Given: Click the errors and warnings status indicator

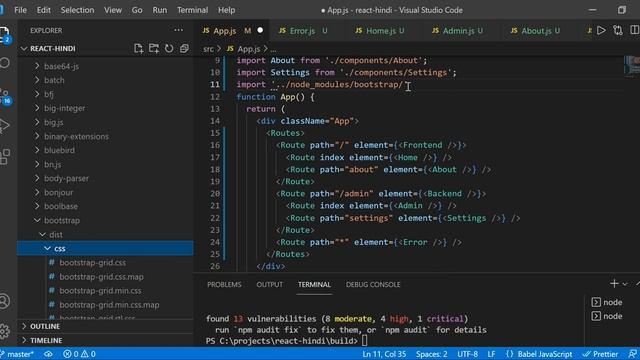Looking at the screenshot, I should [80, 354].
